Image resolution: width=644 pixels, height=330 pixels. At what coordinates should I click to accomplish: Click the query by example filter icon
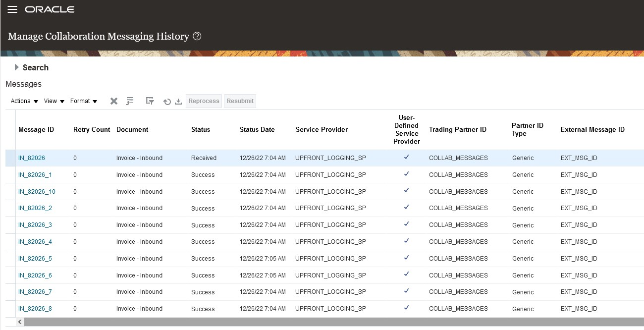[x=150, y=101]
